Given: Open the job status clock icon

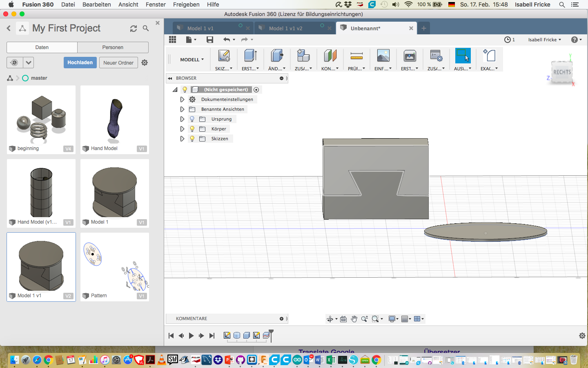Looking at the screenshot, I should (x=507, y=40).
